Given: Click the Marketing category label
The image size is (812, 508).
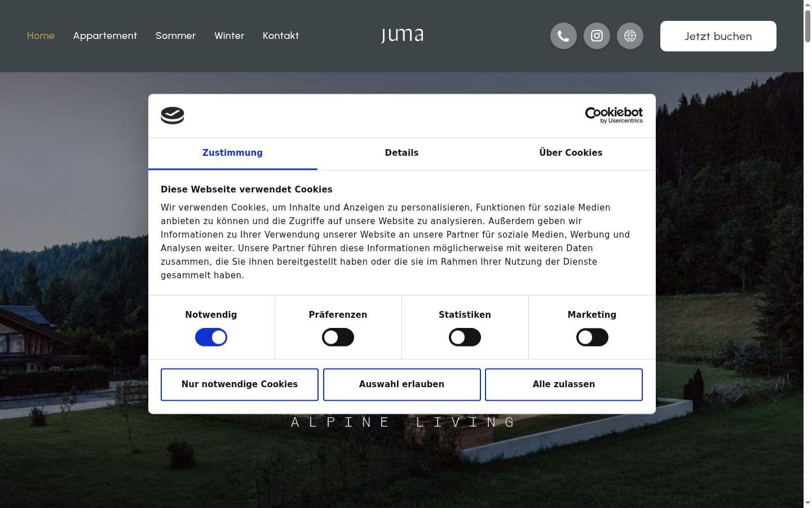Looking at the screenshot, I should tap(592, 315).
